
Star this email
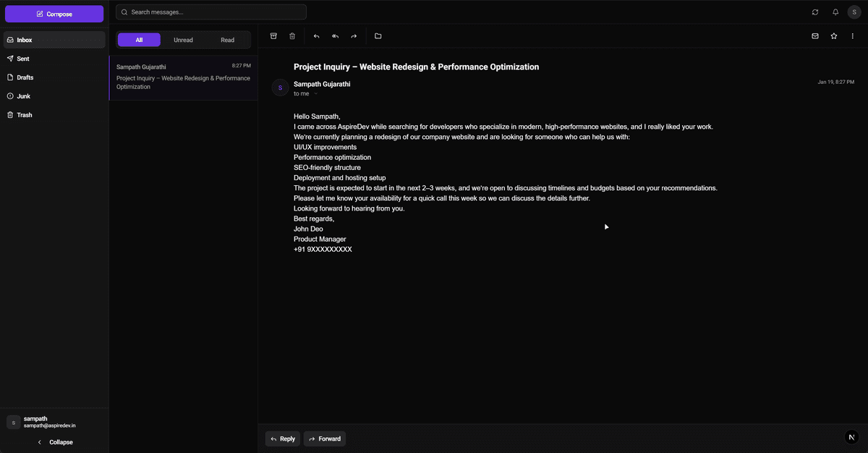point(834,36)
